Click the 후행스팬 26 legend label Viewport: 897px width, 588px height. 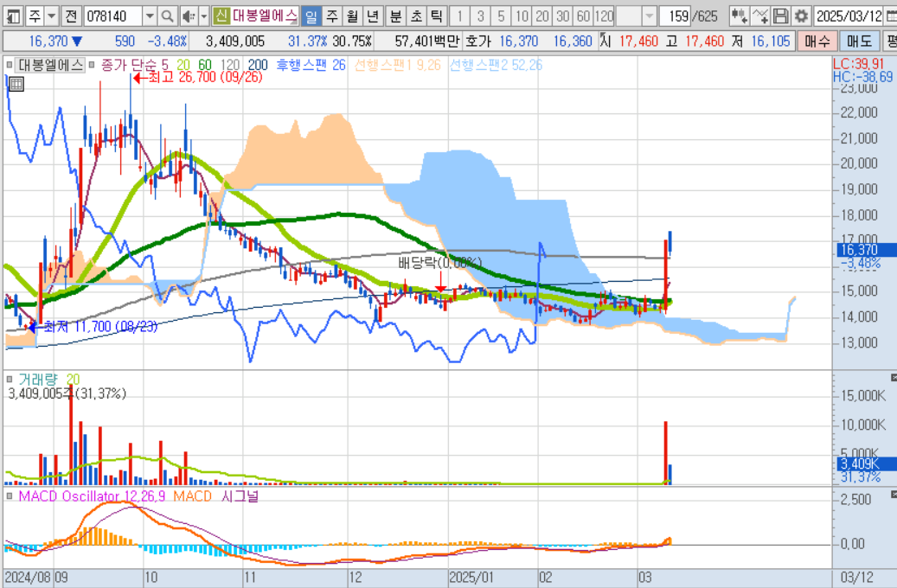(x=311, y=65)
